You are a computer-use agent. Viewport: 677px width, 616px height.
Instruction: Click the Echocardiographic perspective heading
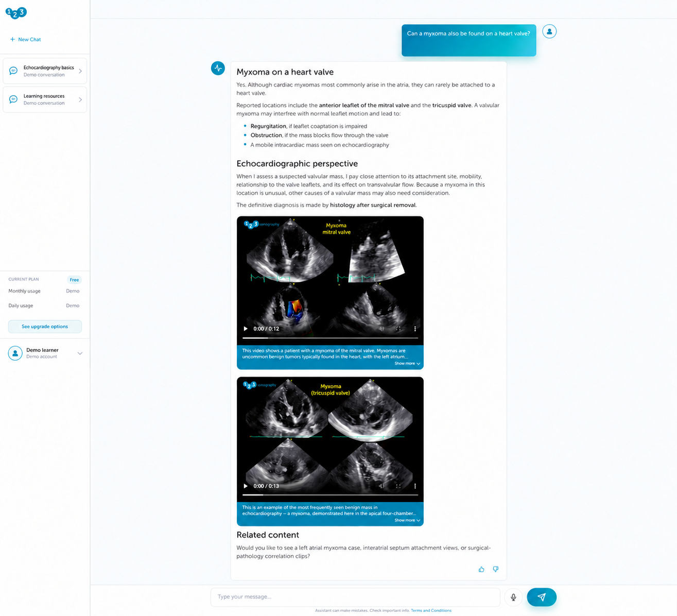(297, 164)
